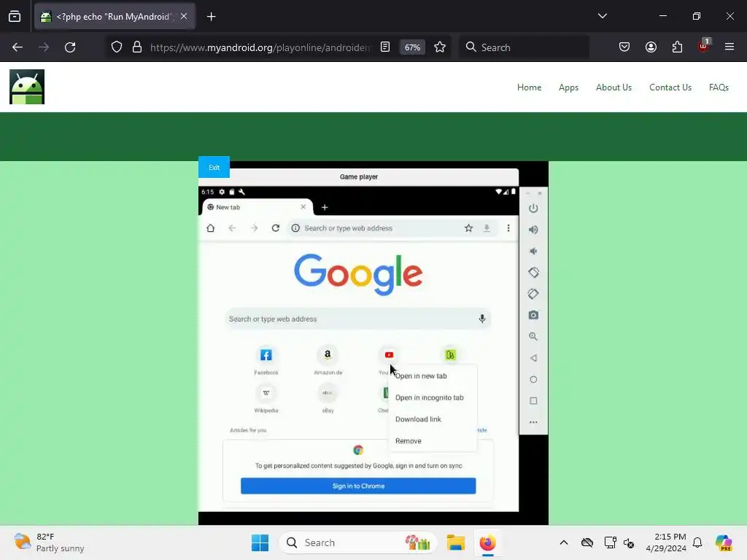This screenshot has height=560, width=747.
Task: Click the Firefox URL address bar
Action: click(260, 47)
